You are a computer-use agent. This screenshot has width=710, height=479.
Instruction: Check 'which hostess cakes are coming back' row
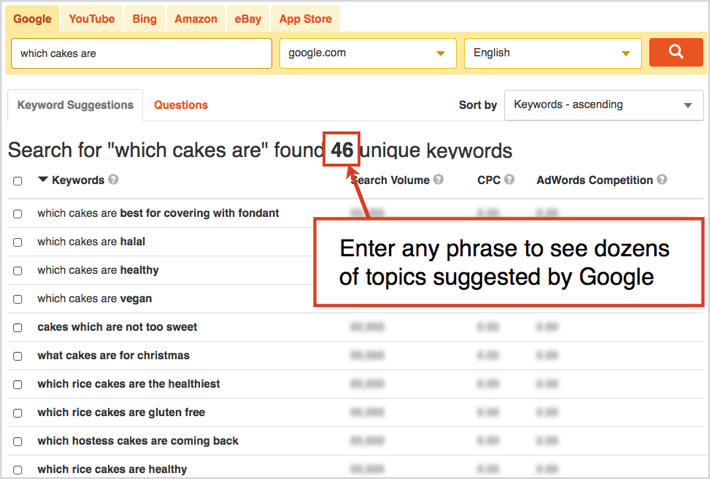(x=18, y=441)
